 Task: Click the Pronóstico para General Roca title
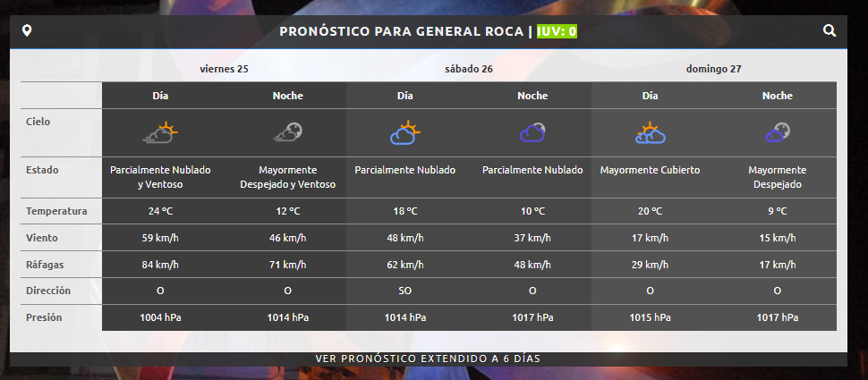(x=401, y=31)
